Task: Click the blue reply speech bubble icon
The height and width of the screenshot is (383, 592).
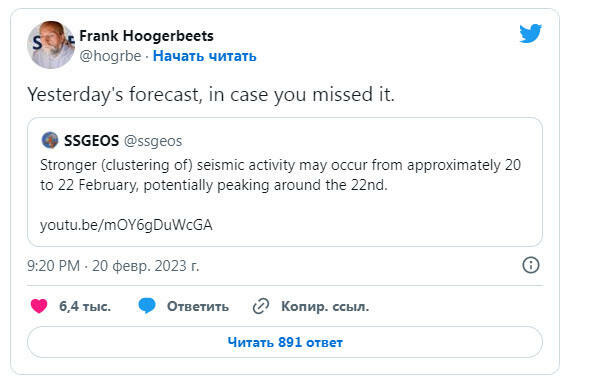Action: pyautogui.click(x=147, y=306)
